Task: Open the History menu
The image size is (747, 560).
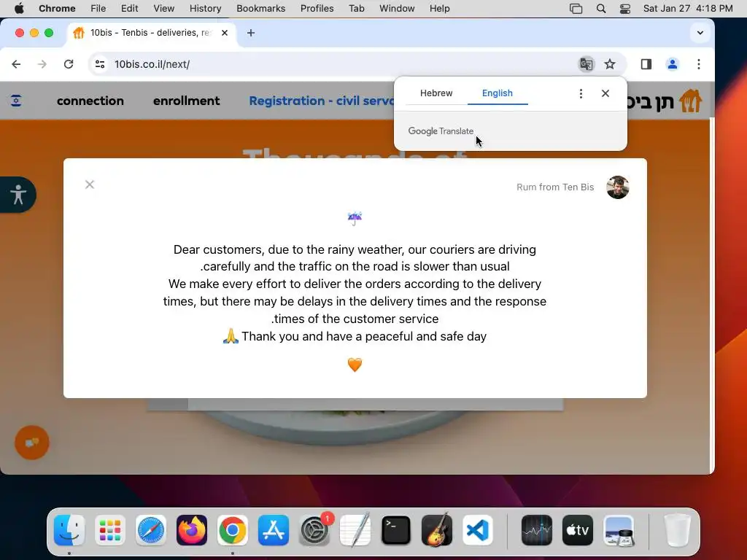Action: coord(205,8)
